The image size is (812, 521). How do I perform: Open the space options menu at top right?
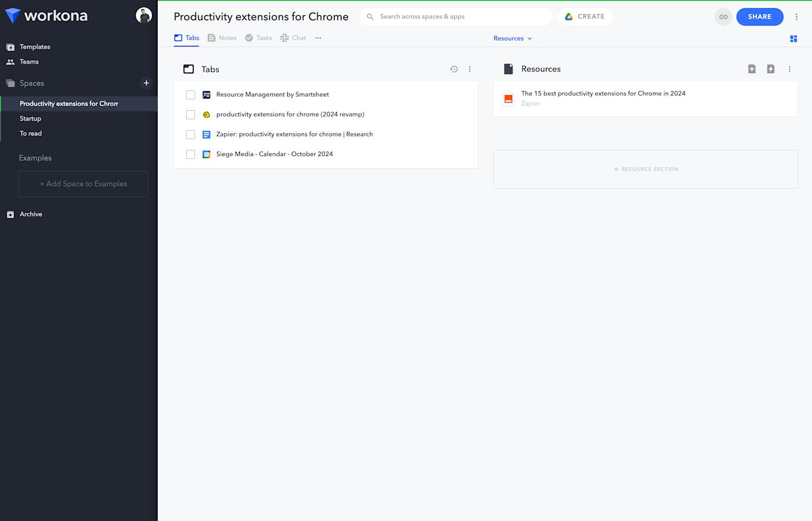click(796, 17)
